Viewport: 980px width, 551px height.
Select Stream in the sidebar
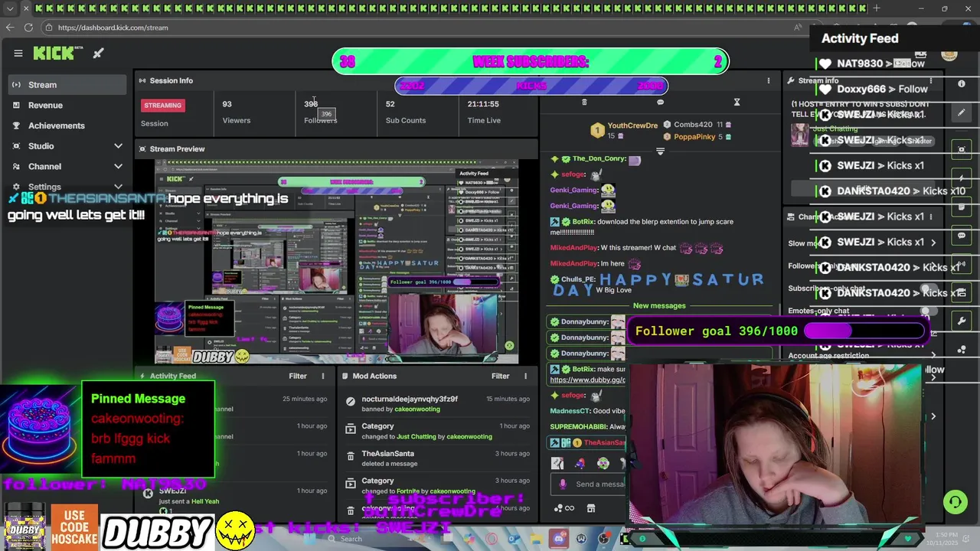tap(69, 85)
